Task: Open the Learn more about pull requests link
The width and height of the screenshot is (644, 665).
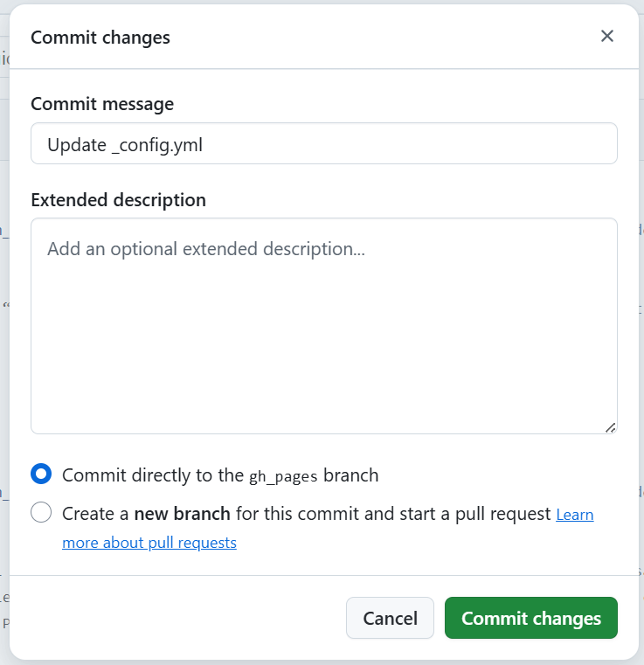Action: (574, 515)
